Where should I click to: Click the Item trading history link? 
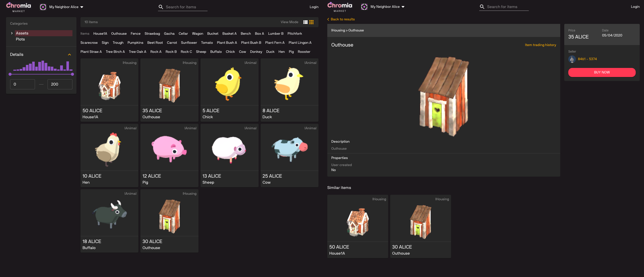click(541, 44)
